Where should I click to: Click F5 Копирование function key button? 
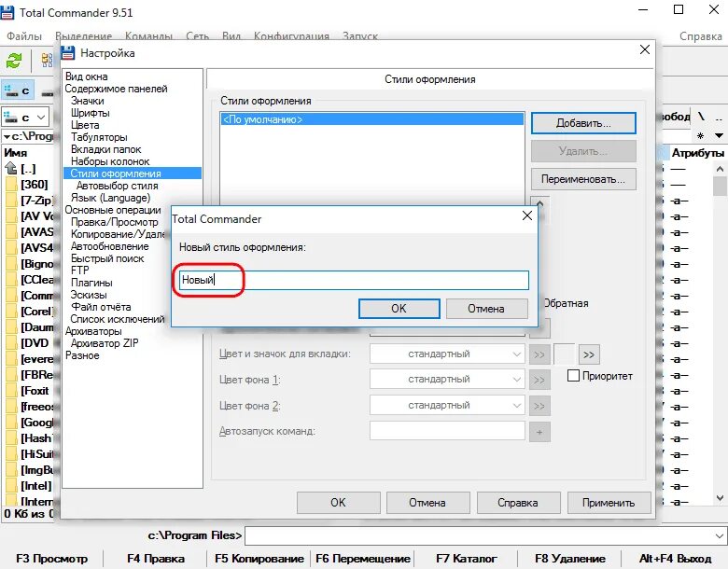click(x=259, y=559)
